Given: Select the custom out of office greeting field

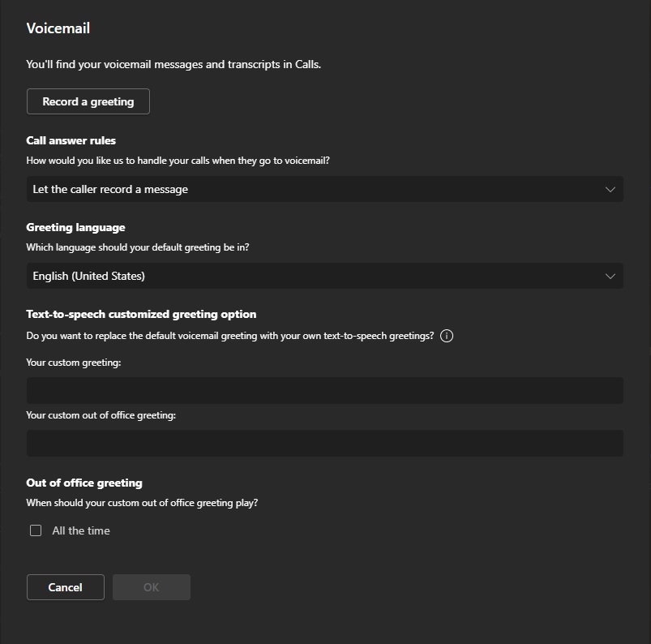Looking at the screenshot, I should pyautogui.click(x=324, y=443).
